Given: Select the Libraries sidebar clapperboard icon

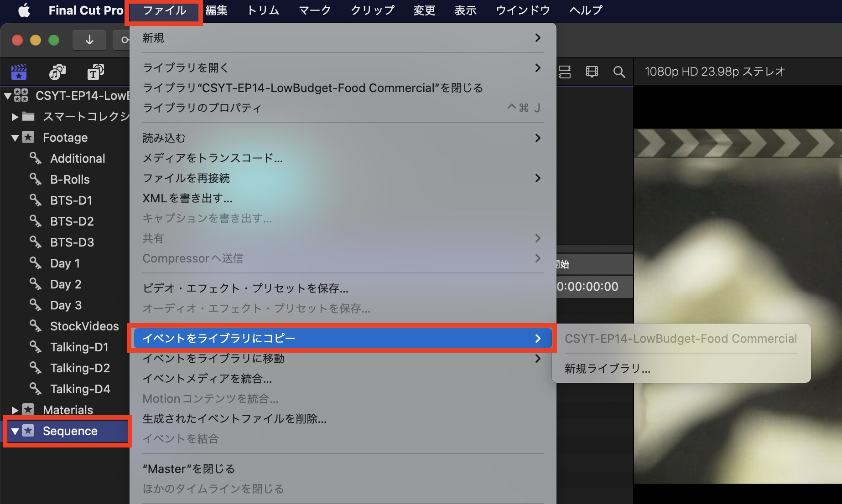Looking at the screenshot, I should 19,72.
